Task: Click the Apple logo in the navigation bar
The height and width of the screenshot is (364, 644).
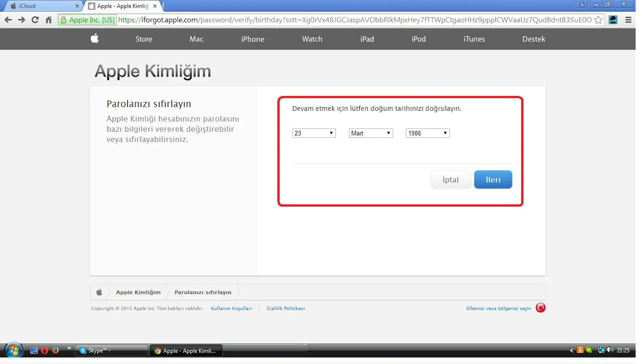Action: pos(94,39)
